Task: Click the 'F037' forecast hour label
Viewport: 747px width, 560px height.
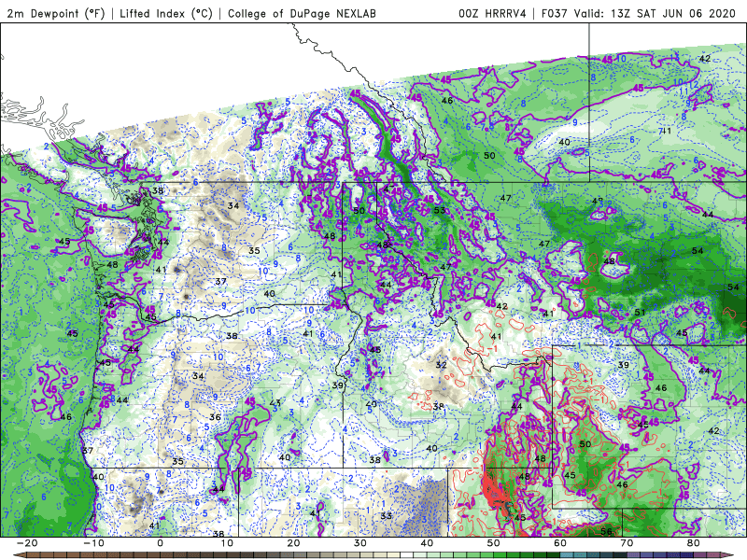Action: (x=554, y=13)
